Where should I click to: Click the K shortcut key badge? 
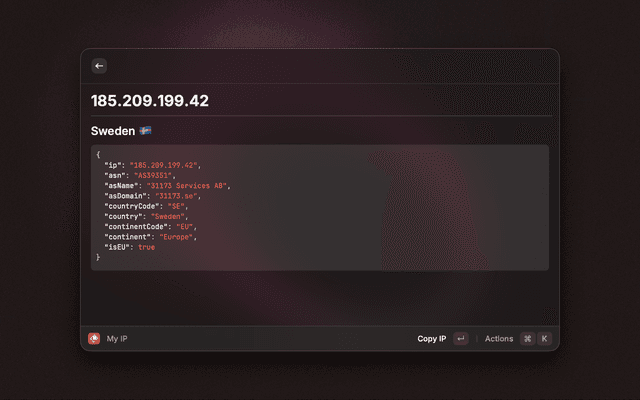tap(545, 339)
